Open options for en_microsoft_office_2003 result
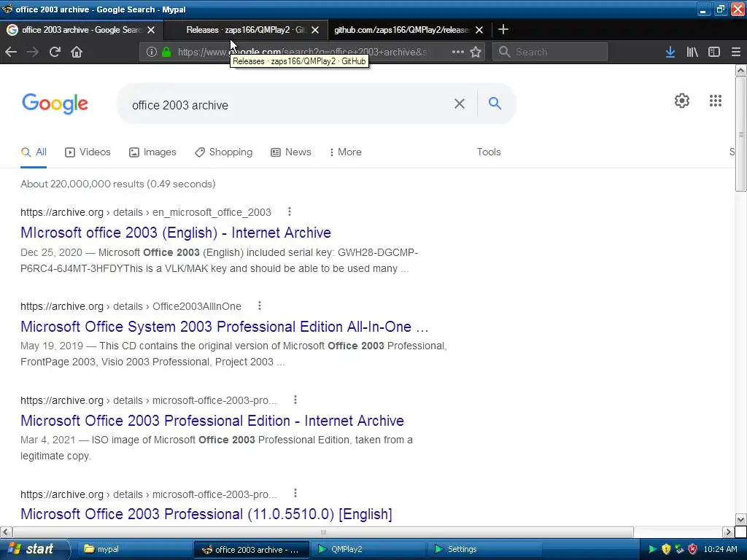Image resolution: width=747 pixels, height=560 pixels. [289, 211]
